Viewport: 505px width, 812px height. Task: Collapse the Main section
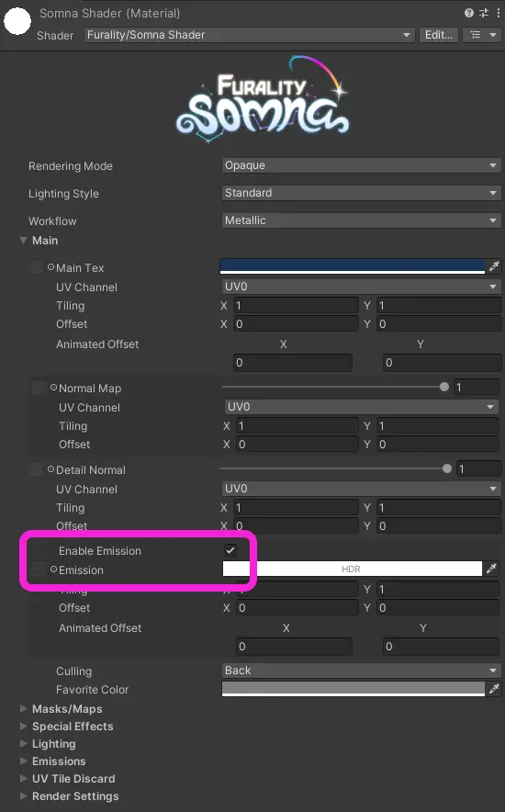tap(23, 241)
